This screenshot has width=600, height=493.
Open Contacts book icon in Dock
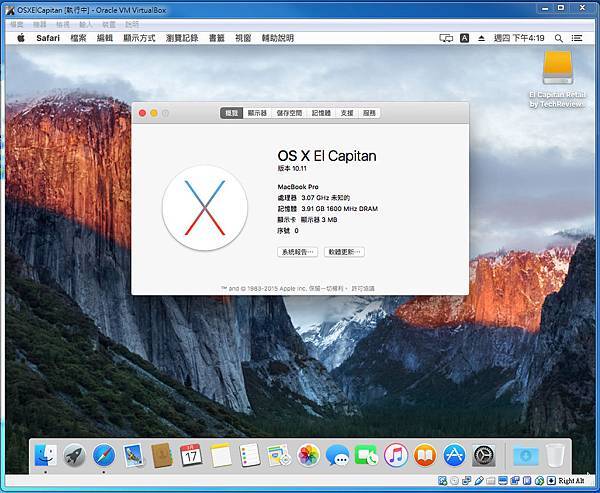(x=161, y=455)
